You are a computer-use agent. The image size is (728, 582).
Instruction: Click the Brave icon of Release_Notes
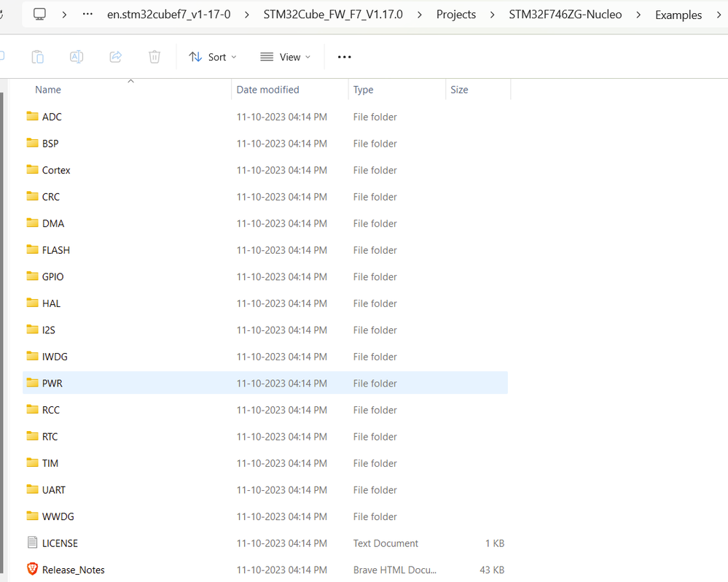[33, 569]
